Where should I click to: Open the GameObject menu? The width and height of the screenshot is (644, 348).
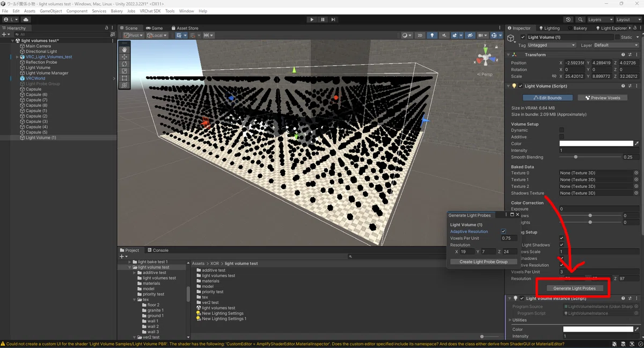tap(50, 11)
